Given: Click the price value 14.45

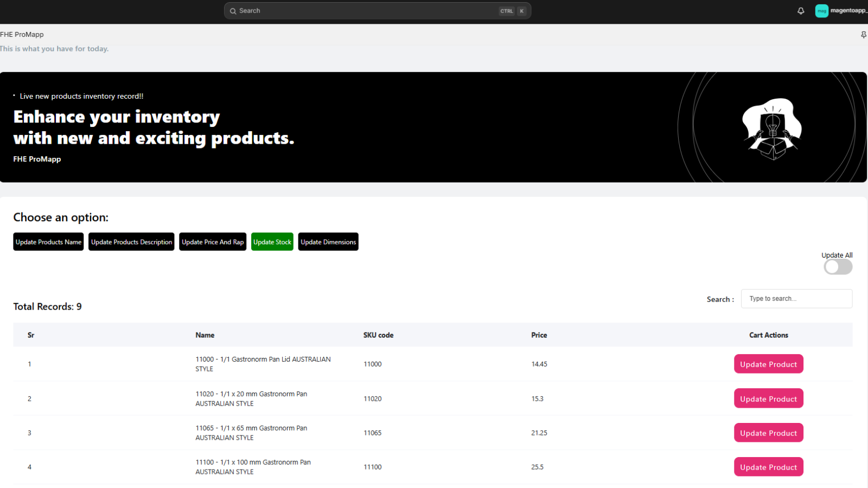Looking at the screenshot, I should pyautogui.click(x=539, y=364).
